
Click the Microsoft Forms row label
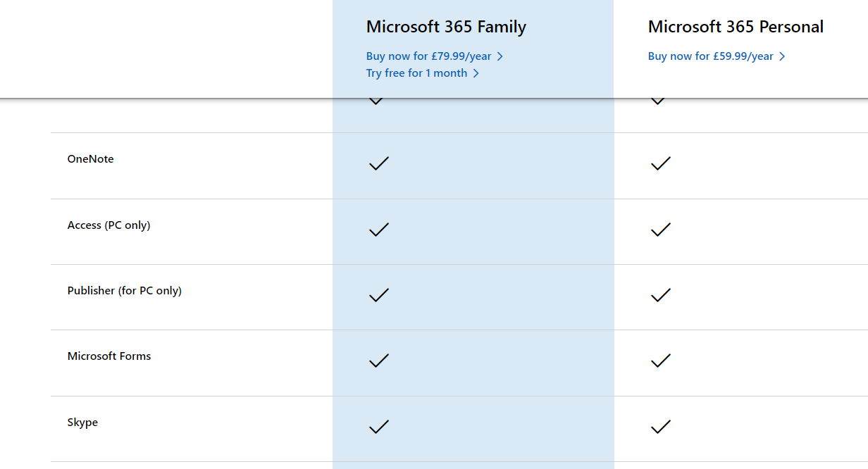(x=109, y=356)
